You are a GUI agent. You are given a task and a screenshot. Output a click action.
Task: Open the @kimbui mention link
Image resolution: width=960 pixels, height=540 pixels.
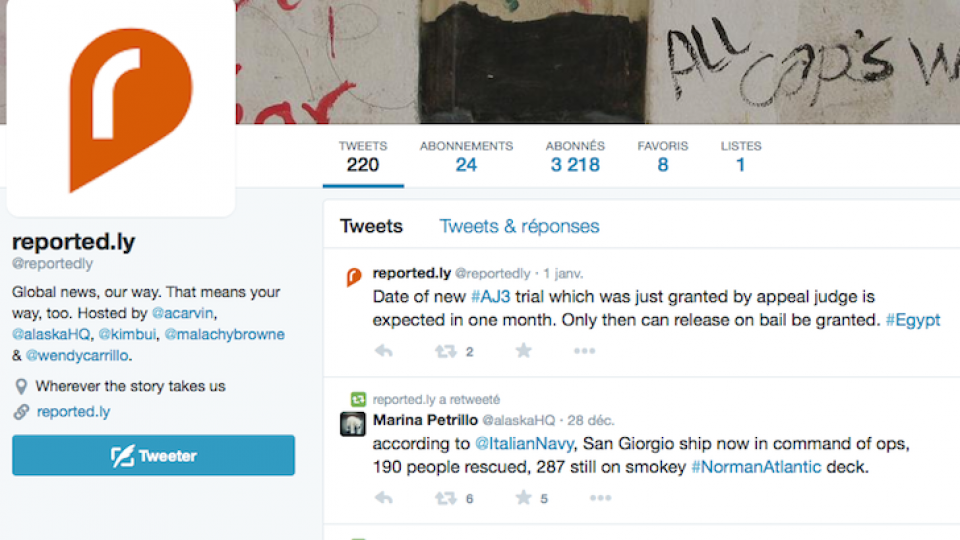tap(127, 334)
